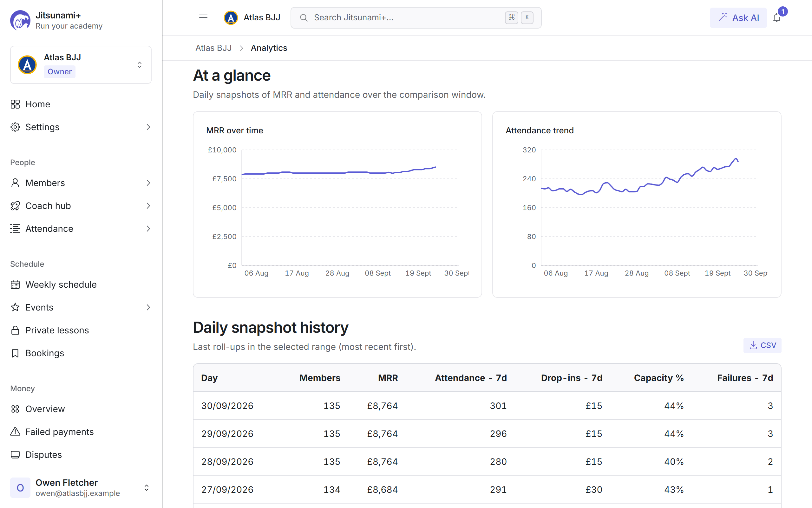The width and height of the screenshot is (812, 508).
Task: Click the Money Overview icon
Action: (x=15, y=409)
